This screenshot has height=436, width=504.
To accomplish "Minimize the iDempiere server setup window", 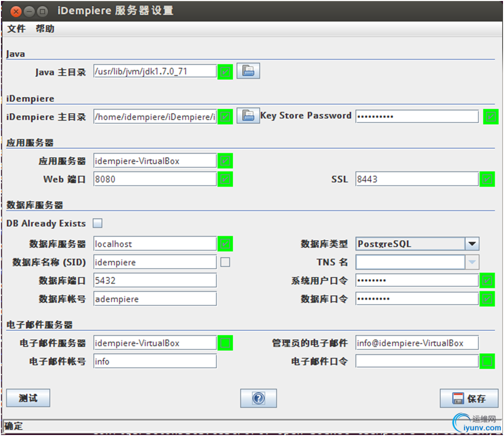I will 29,12.
